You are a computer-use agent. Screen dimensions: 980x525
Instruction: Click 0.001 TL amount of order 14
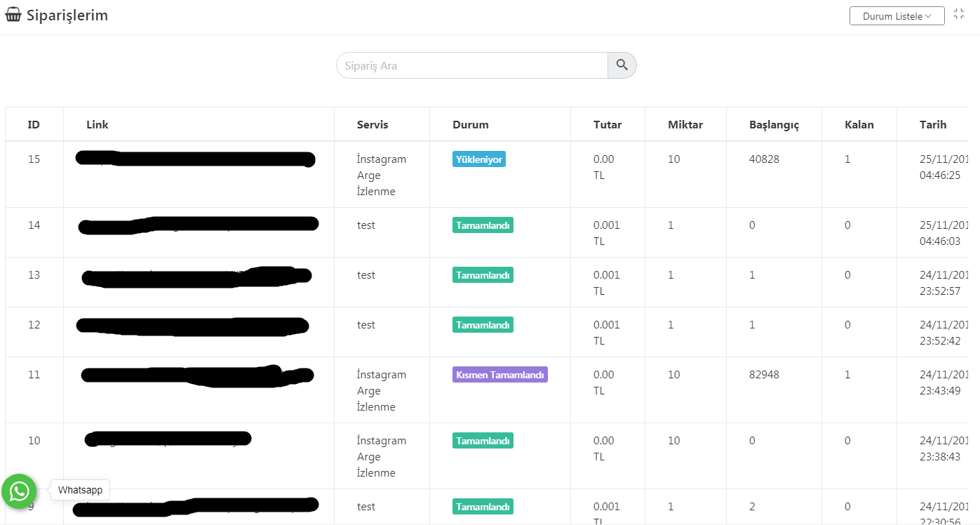(x=607, y=233)
